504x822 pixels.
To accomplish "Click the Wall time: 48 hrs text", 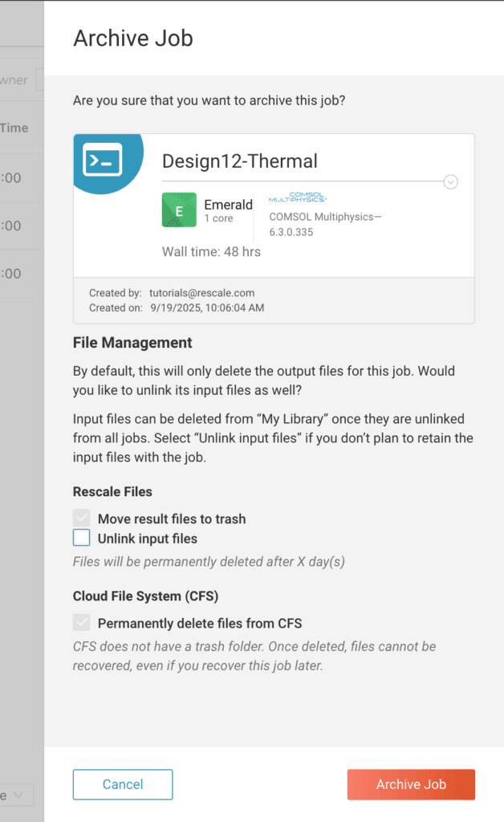I will pos(211,251).
